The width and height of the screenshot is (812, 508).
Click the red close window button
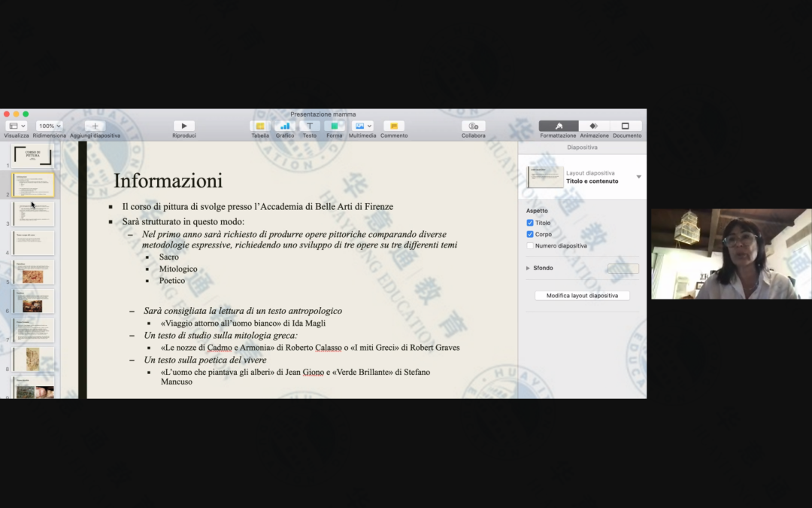pos(6,114)
